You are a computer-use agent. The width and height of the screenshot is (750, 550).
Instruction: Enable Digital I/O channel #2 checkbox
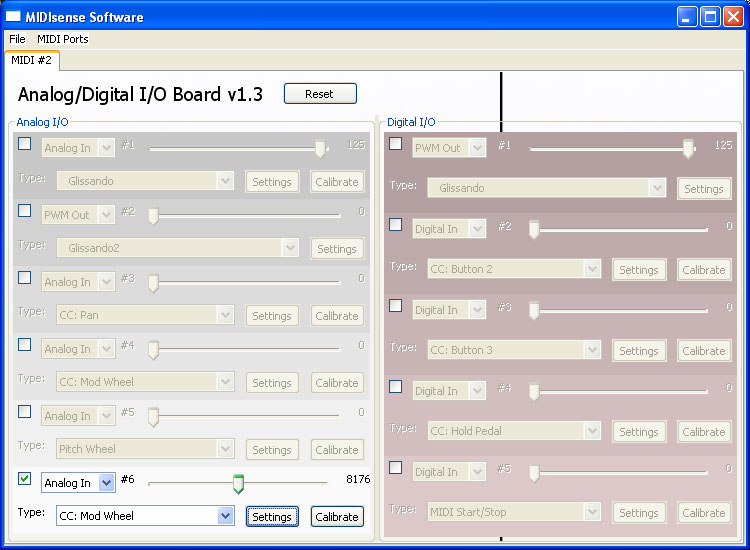pyautogui.click(x=396, y=224)
